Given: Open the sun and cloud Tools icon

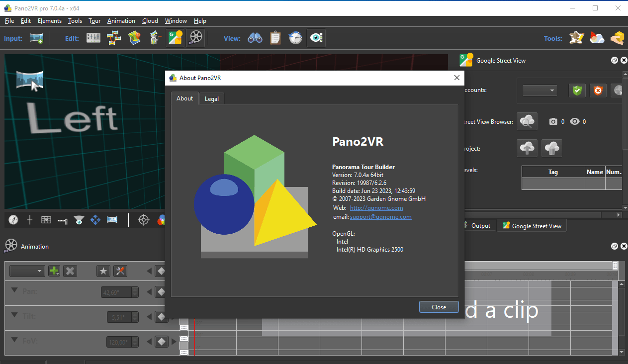Looking at the screenshot, I should 597,38.
